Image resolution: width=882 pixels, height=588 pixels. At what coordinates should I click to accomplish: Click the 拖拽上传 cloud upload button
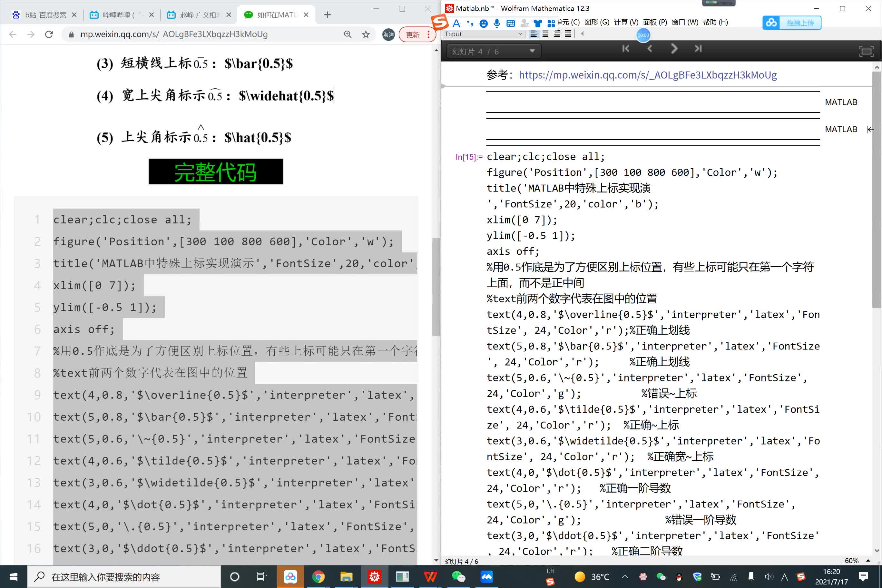(792, 23)
